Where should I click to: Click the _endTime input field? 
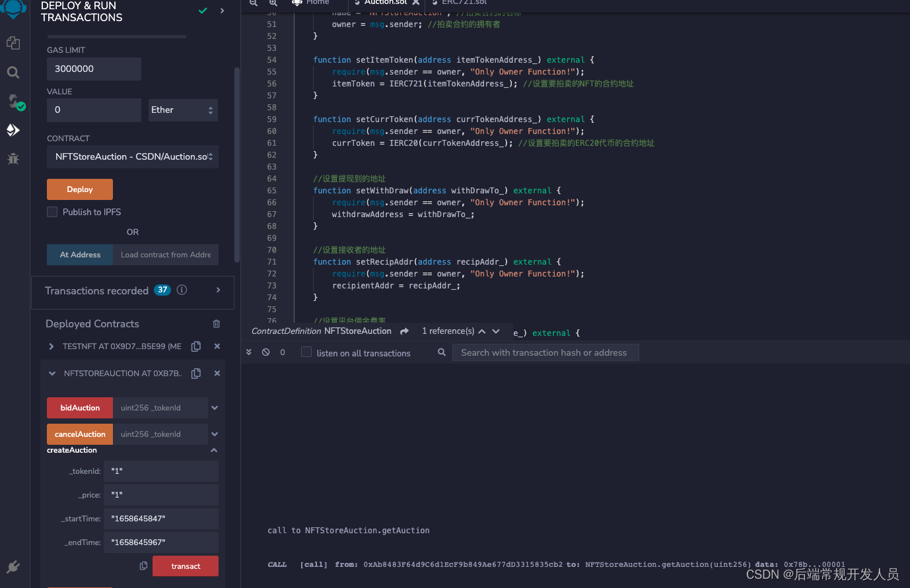(x=162, y=542)
